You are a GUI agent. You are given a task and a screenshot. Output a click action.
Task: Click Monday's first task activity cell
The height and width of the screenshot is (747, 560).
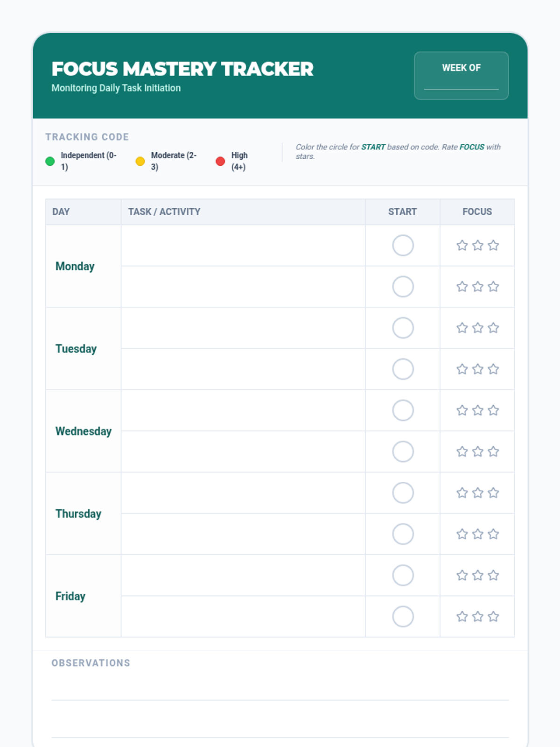(x=243, y=246)
